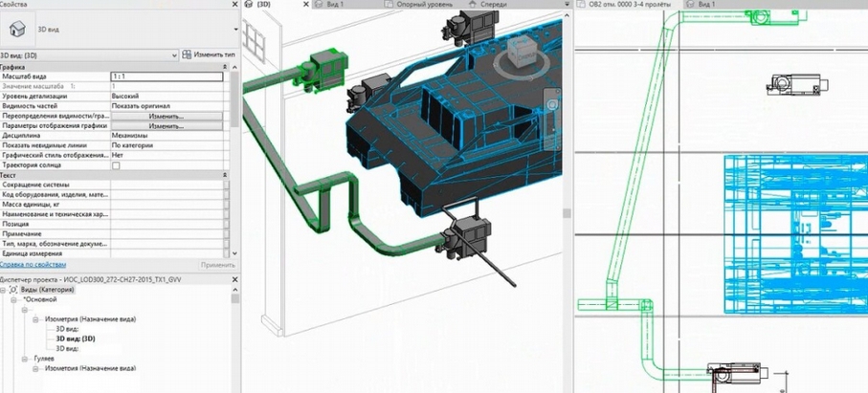Click parameter button beside Примечание
This screenshot has width=868, height=393.
click(x=226, y=234)
